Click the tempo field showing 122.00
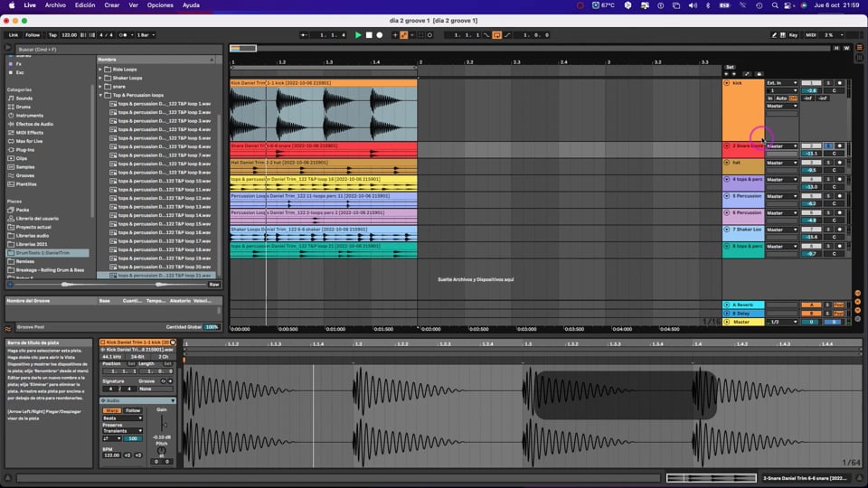 pyautogui.click(x=70, y=35)
